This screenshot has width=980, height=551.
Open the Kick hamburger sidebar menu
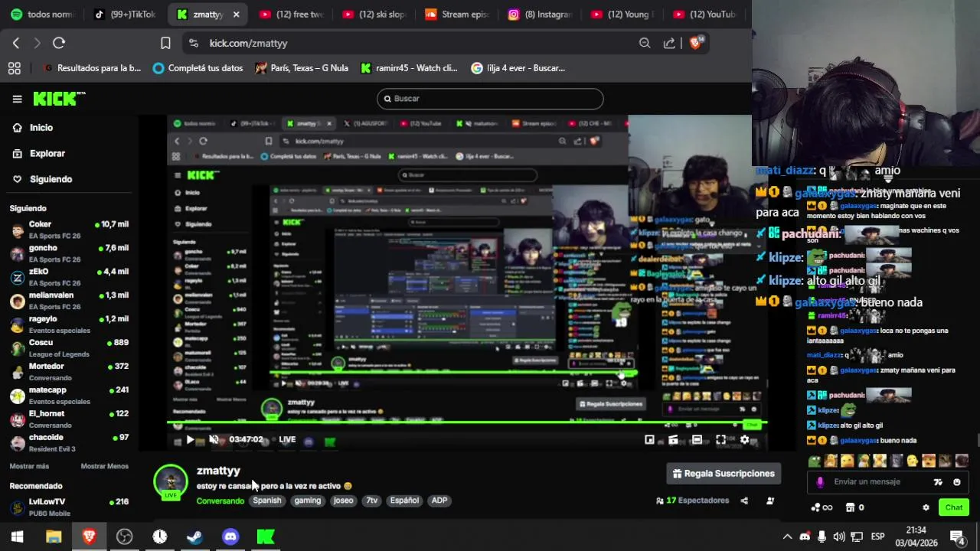point(17,99)
